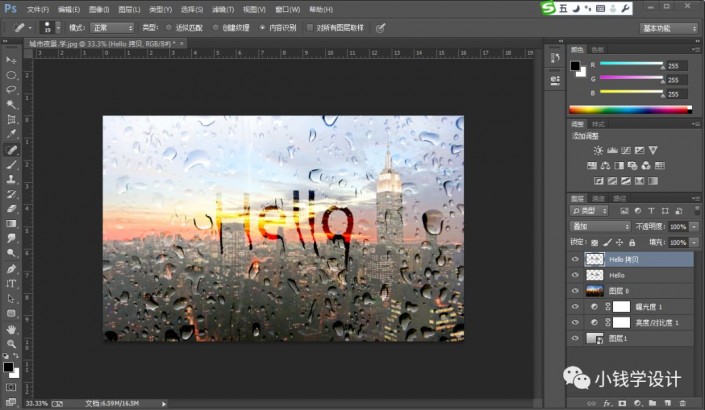Select the History Brush tool
This screenshot has height=410, width=705.
click(11, 194)
